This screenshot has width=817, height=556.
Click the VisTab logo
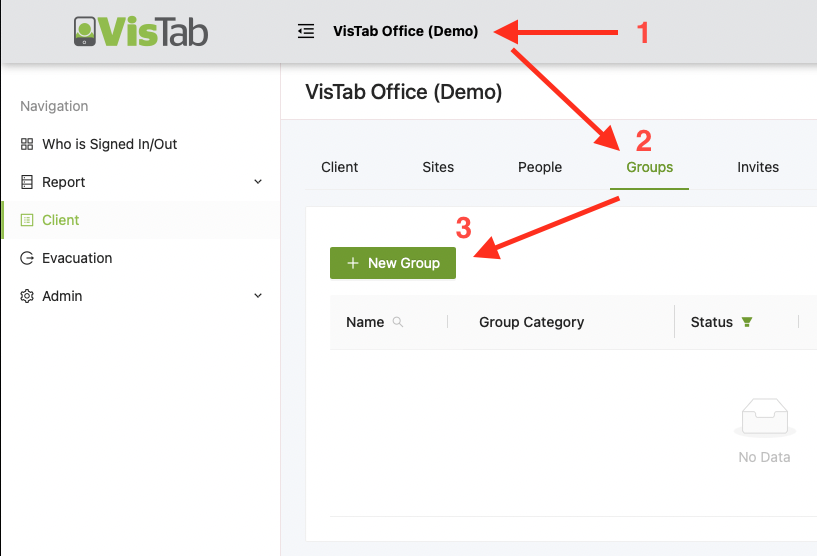(141, 31)
